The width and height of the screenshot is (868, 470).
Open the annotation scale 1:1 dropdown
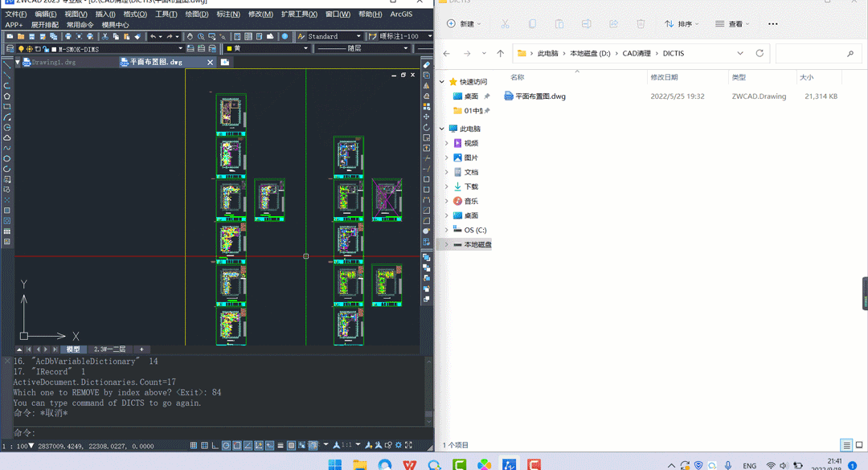click(358, 445)
